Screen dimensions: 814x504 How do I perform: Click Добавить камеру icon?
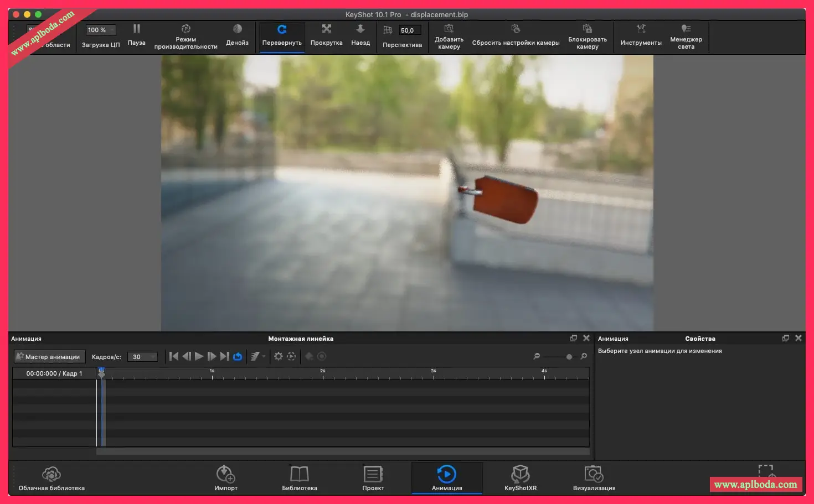point(449,29)
